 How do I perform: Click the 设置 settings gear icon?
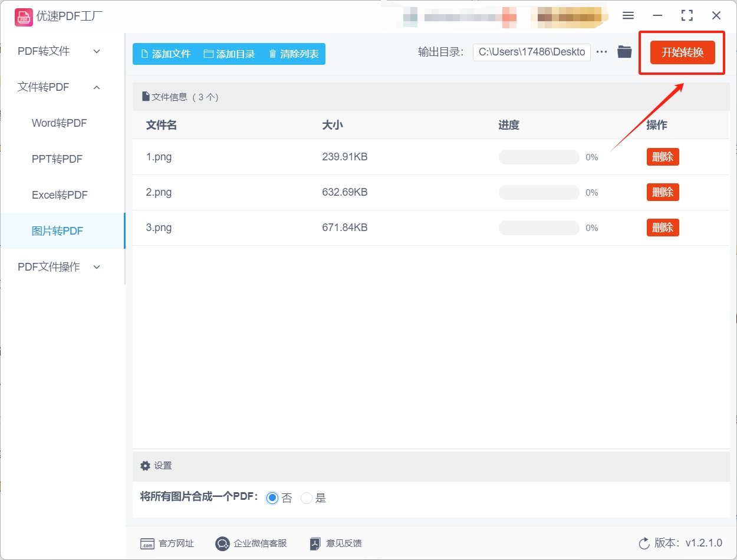click(145, 465)
